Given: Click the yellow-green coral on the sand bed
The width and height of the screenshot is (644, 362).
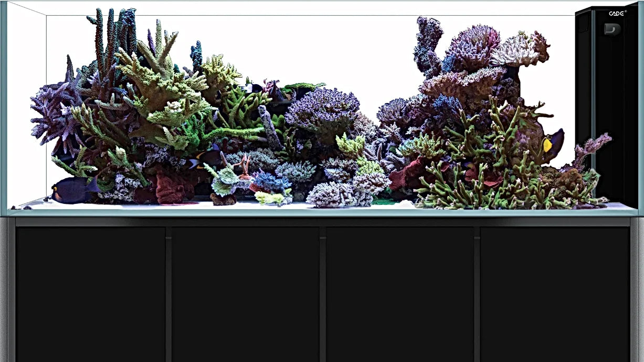Looking at the screenshot, I should (x=270, y=198).
